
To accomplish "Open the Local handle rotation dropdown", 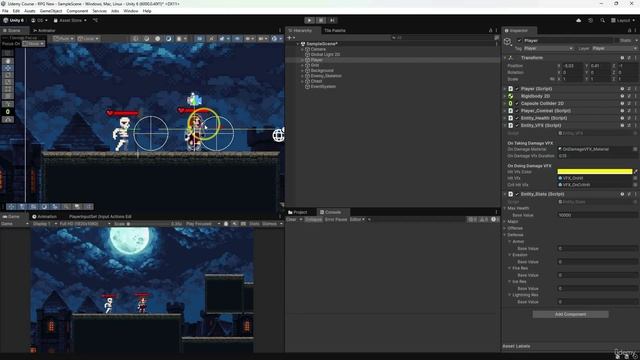I will coord(89,39).
